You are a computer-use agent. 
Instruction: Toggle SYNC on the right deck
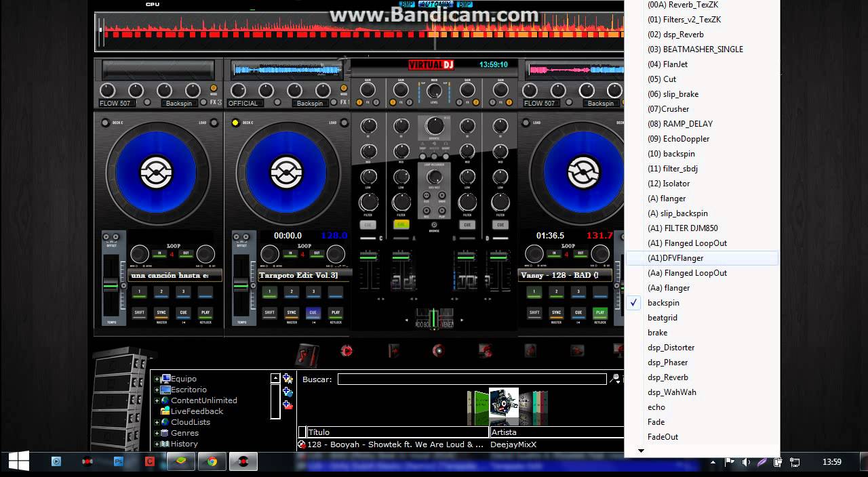click(556, 313)
